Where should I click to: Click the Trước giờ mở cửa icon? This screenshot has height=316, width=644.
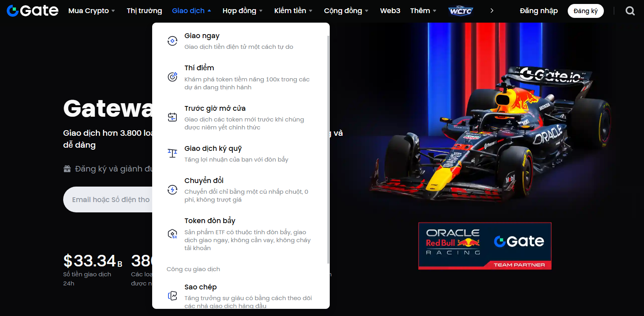coord(172,117)
